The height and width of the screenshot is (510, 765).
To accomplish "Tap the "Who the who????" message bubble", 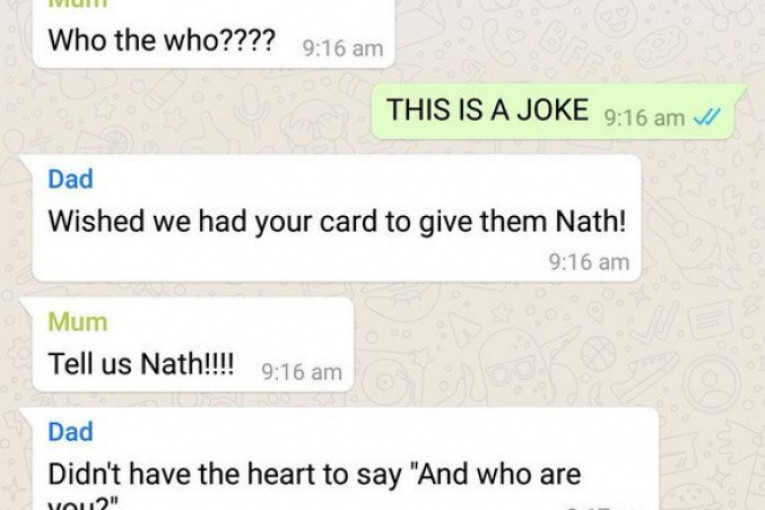I will point(213,33).
